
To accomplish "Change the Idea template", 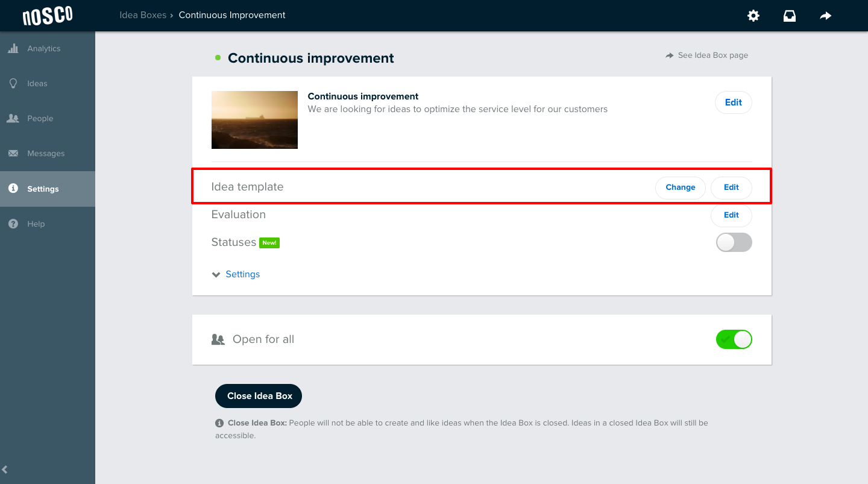I will click(x=681, y=187).
